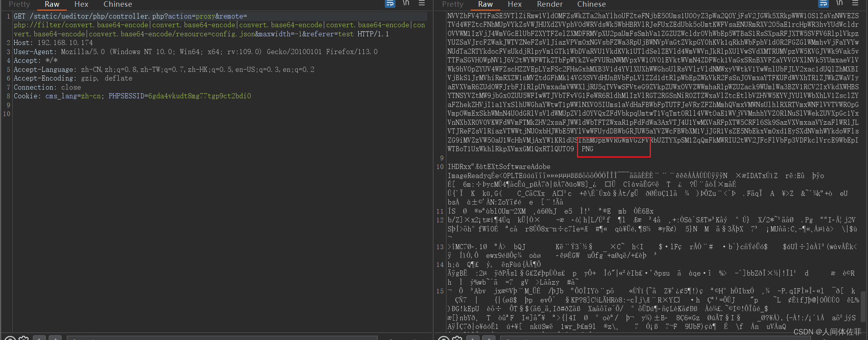The image size is (868, 340).
Task: Toggle word wrap in the request editor
Action: point(390,4)
